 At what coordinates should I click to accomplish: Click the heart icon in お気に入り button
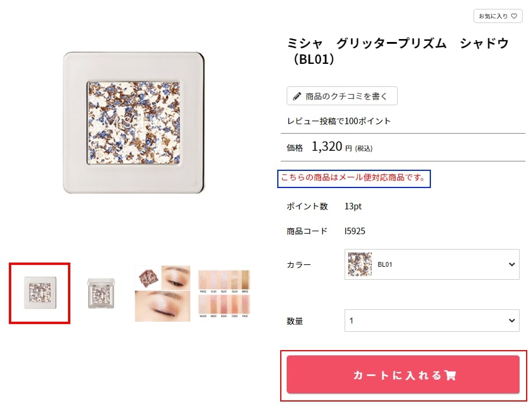pyautogui.click(x=514, y=16)
